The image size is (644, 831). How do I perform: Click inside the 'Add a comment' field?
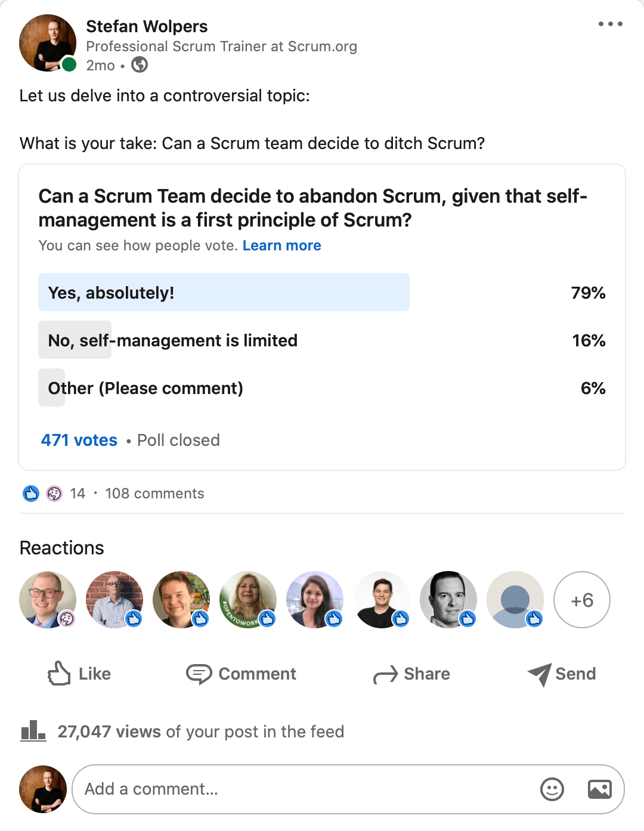coord(239,789)
